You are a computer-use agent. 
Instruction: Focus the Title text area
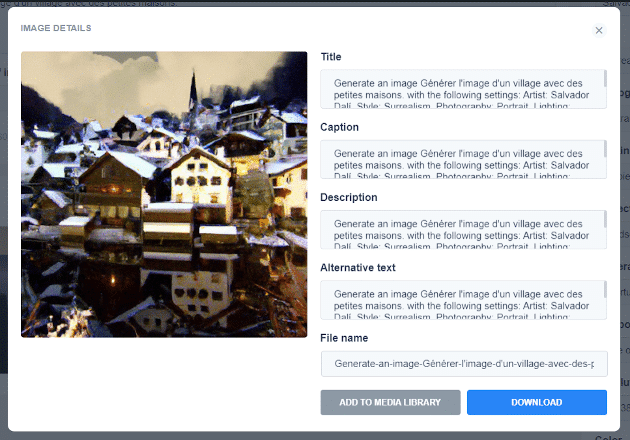click(463, 89)
